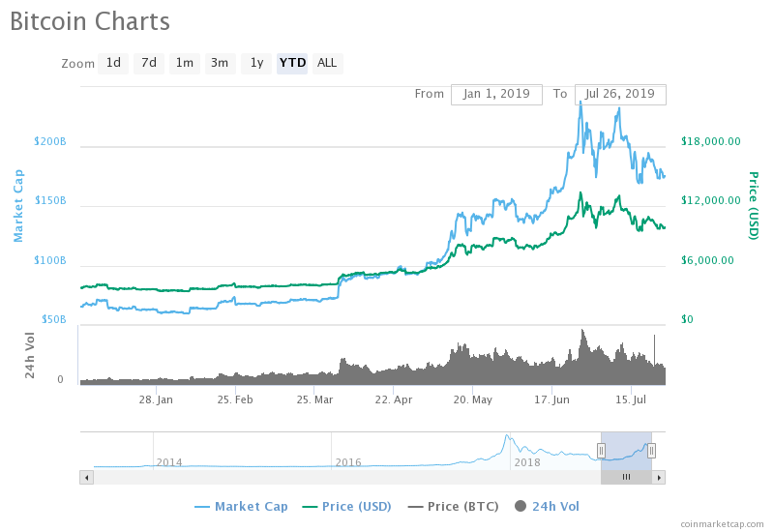Screen dimensions: 774x532
Task: Click the navigator's left range handle
Action: tap(601, 450)
